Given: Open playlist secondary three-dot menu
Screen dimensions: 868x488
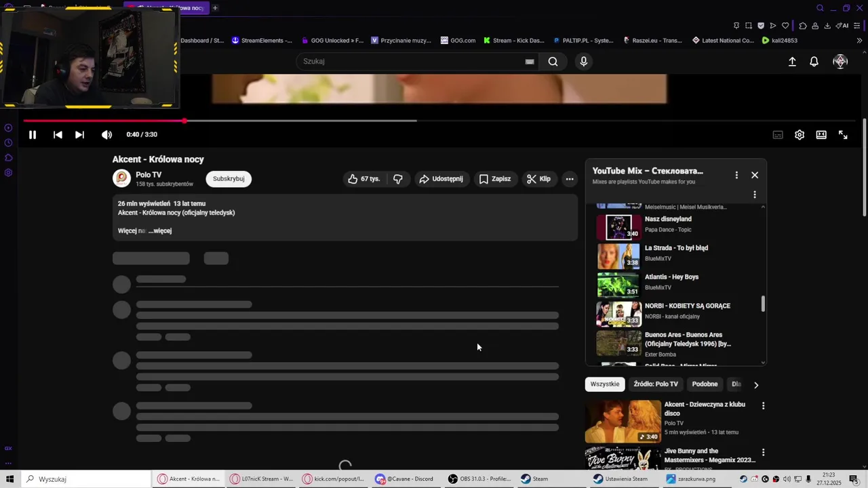Looking at the screenshot, I should click(x=755, y=195).
